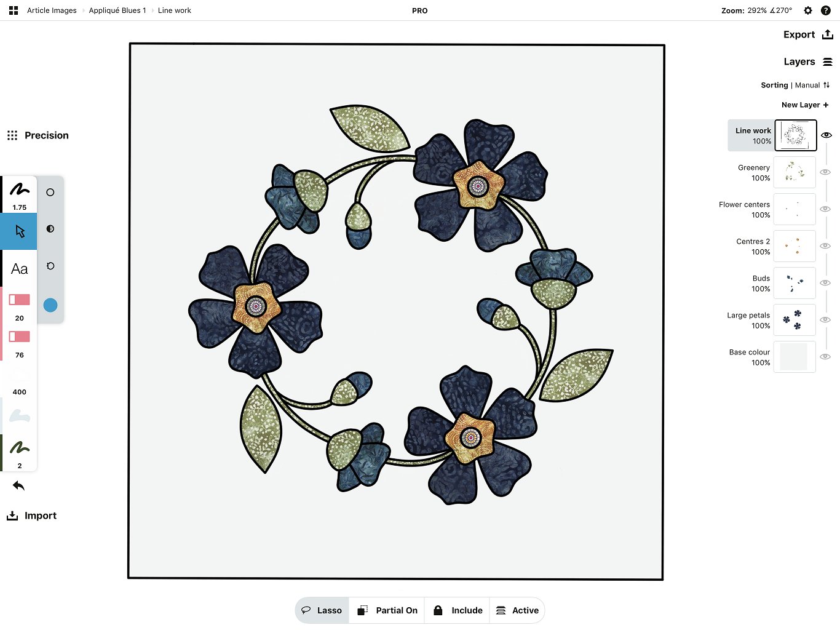The height and width of the screenshot is (630, 840).
Task: Open the Export menu
Action: pos(808,35)
